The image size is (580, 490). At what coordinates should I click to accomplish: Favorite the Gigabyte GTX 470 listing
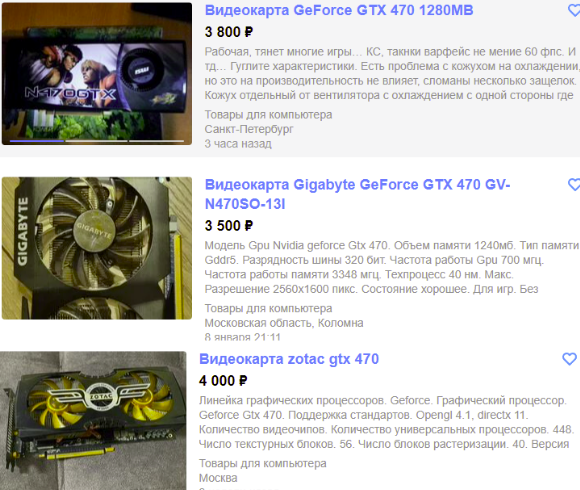click(x=574, y=184)
